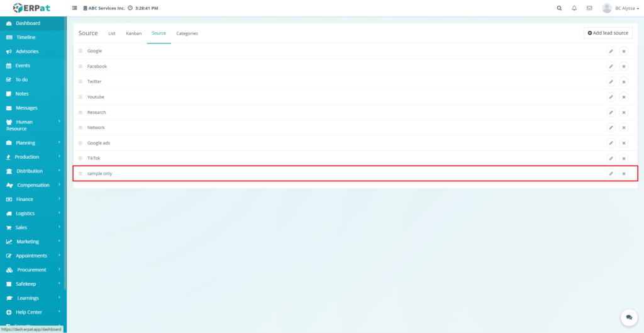Switch to the List tab
This screenshot has height=333, width=644.
tap(112, 33)
